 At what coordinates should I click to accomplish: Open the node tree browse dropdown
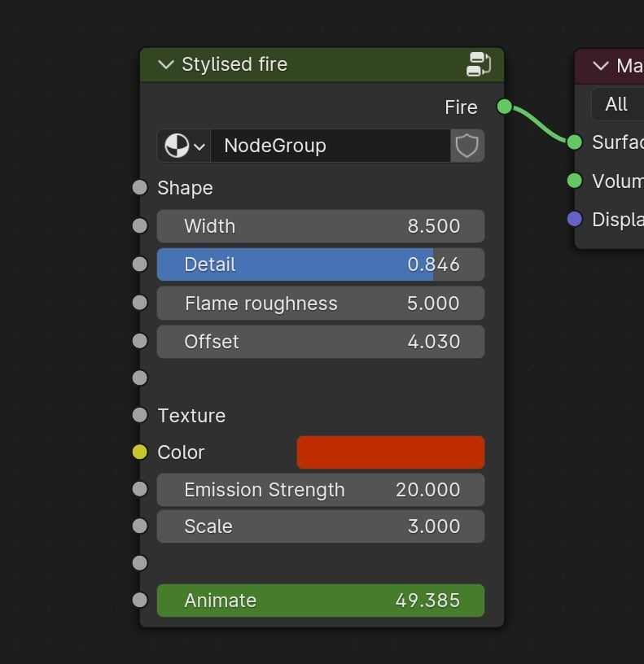pos(184,146)
